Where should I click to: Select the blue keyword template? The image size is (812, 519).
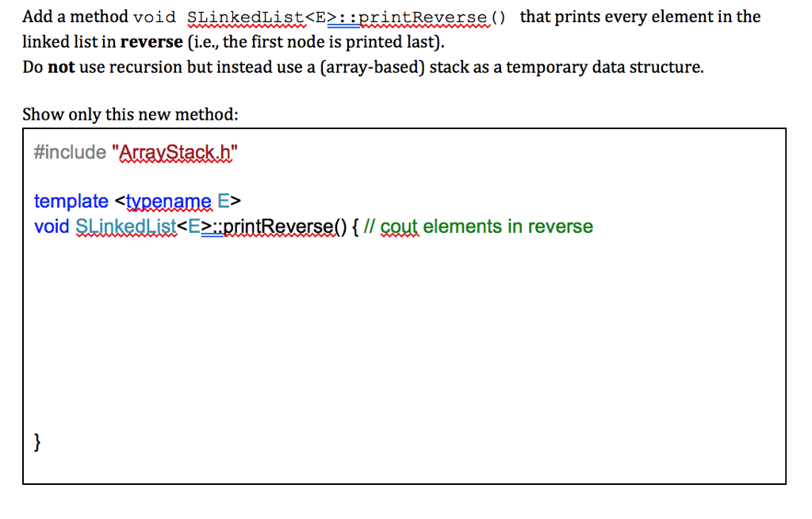point(71,200)
